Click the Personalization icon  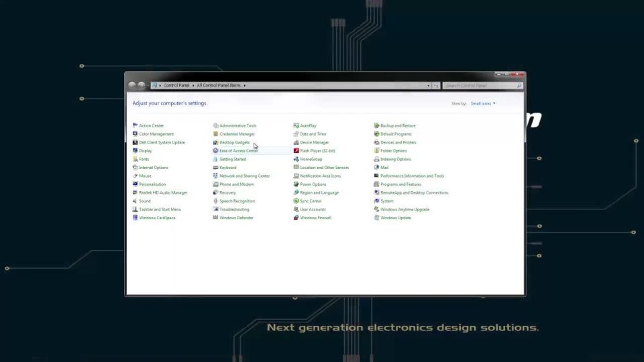(135, 184)
